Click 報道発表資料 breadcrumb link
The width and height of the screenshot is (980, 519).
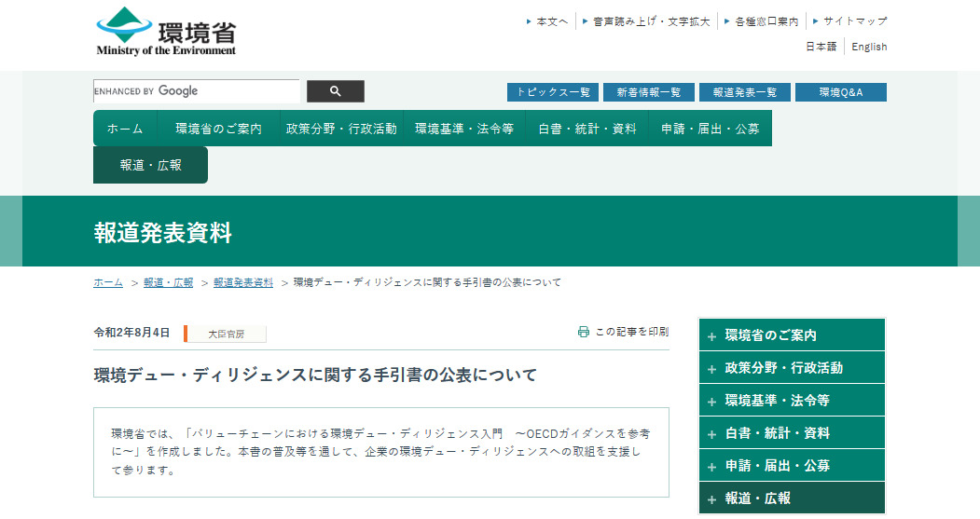[x=242, y=282]
